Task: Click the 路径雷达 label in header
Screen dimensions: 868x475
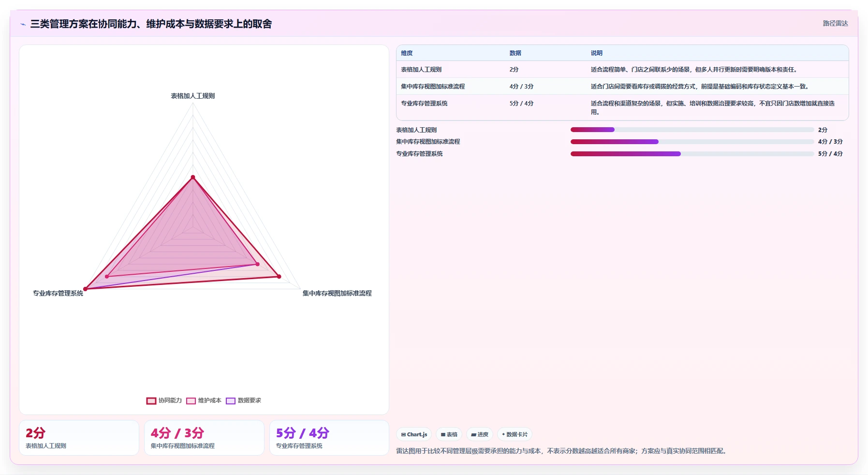Action: click(835, 23)
